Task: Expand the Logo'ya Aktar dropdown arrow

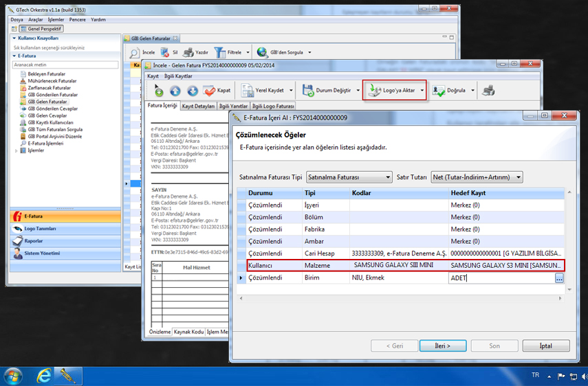Action: 422,91
